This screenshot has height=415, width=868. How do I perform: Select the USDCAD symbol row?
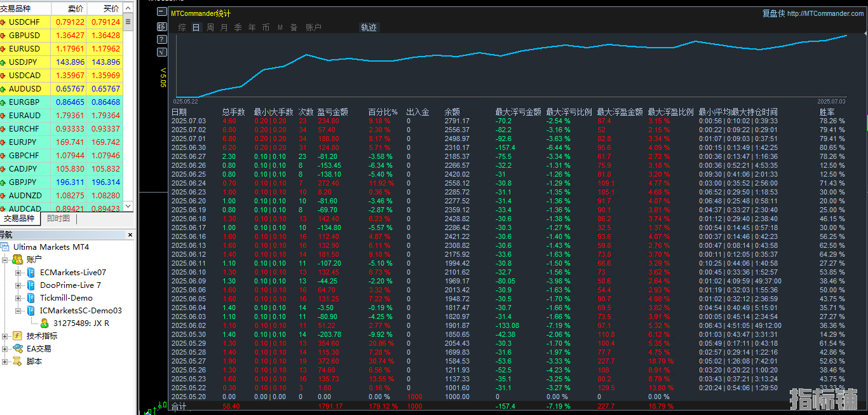tap(61, 76)
